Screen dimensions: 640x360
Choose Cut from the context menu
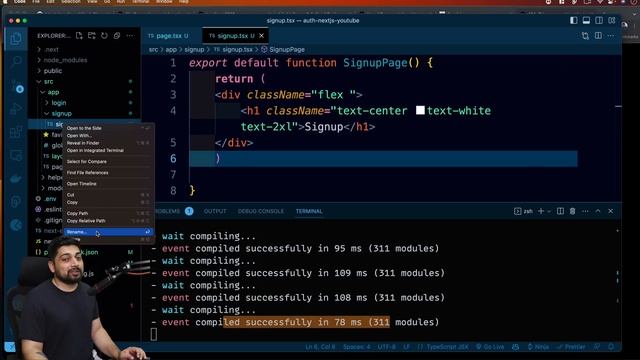[x=109, y=195]
